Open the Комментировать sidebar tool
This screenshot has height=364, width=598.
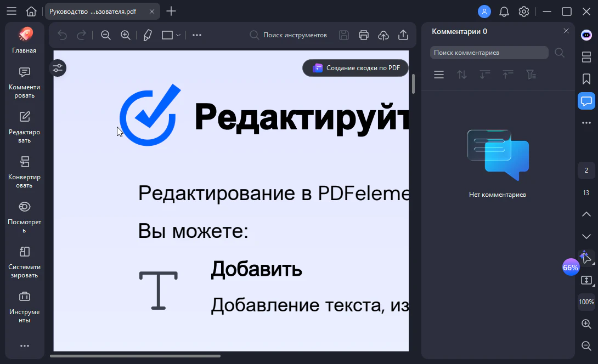(24, 82)
